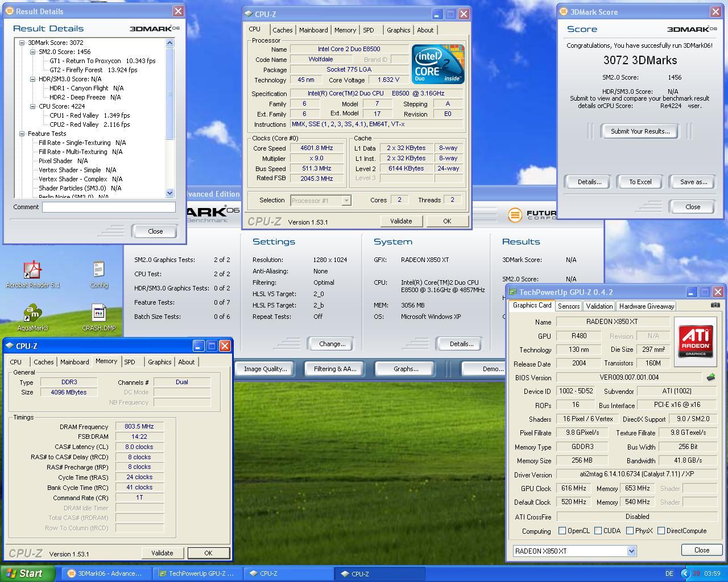Switch to the Sensors tab in GPU-Z
728x582 pixels.
pyautogui.click(x=569, y=306)
